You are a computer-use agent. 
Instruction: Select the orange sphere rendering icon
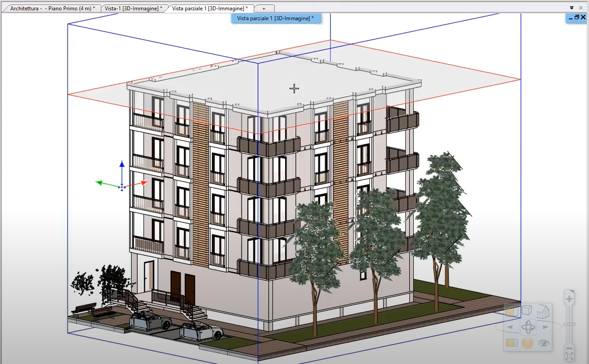point(528,343)
